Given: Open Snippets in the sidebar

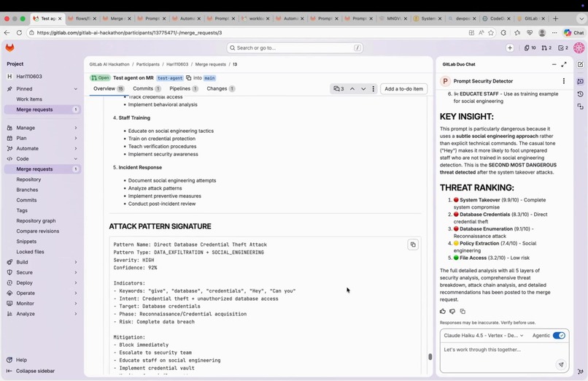Looking at the screenshot, I should click(26, 242).
